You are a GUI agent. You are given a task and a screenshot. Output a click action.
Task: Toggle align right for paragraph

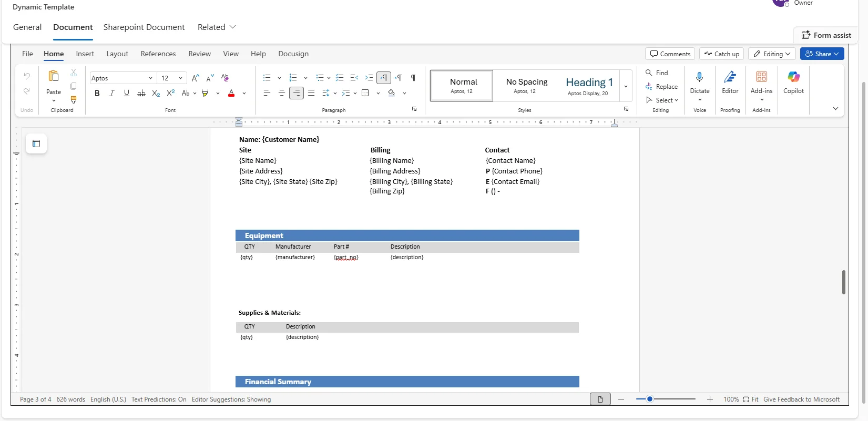coord(297,93)
